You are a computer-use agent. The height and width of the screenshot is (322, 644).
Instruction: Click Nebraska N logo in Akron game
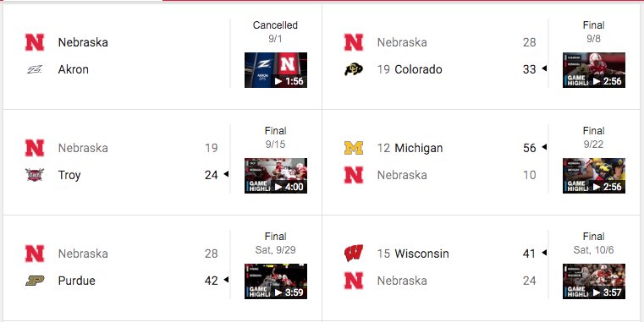(x=35, y=42)
